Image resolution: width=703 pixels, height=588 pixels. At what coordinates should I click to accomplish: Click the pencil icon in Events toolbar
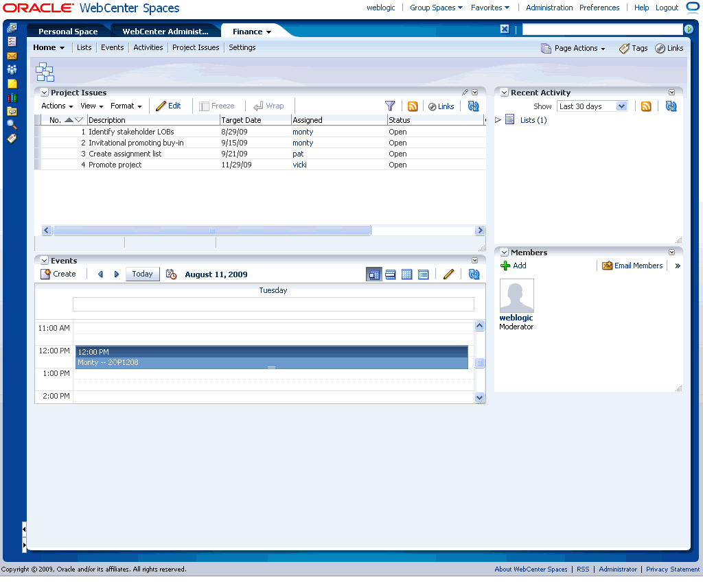[x=448, y=274]
